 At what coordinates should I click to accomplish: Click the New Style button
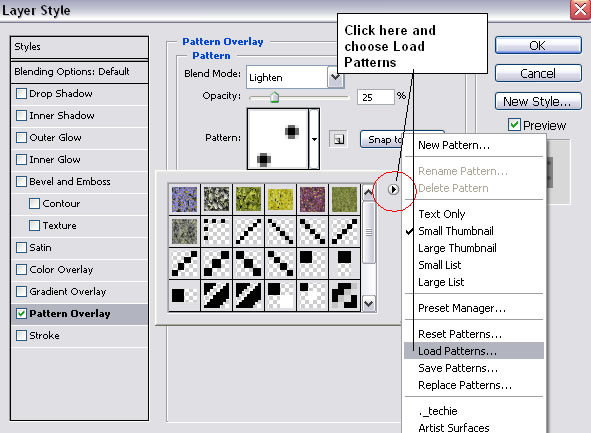[538, 101]
